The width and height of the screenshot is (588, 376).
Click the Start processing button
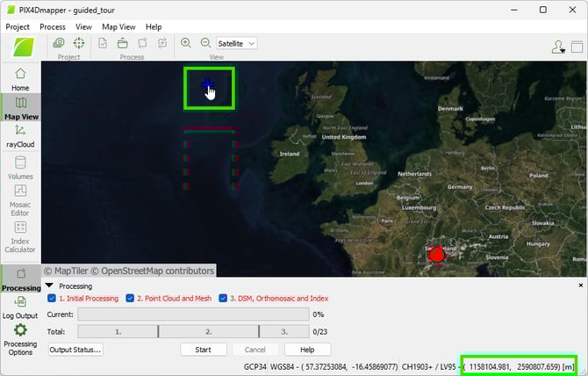[204, 350]
